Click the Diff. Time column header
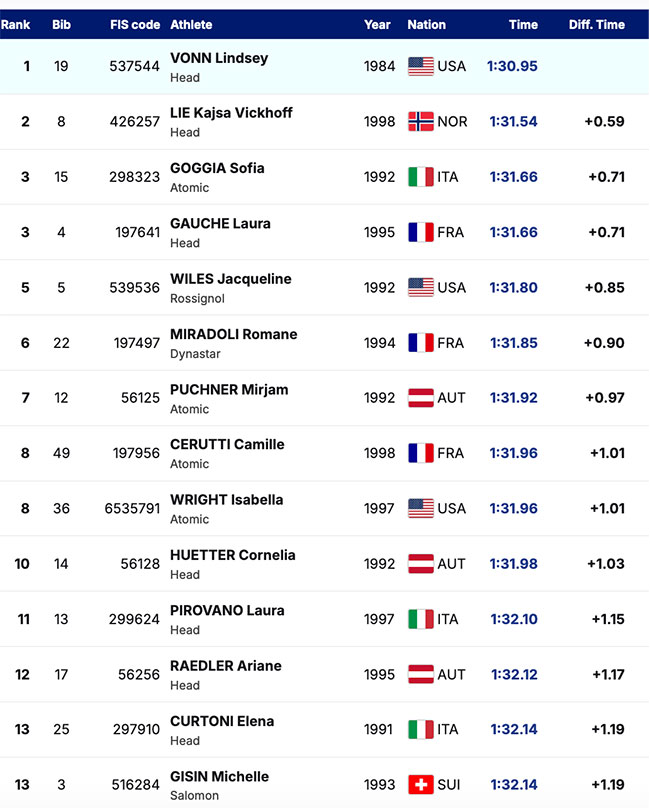The image size is (650, 808). [x=596, y=25]
